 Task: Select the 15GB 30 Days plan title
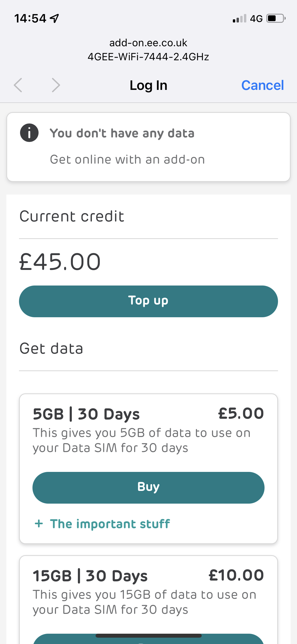(x=90, y=576)
